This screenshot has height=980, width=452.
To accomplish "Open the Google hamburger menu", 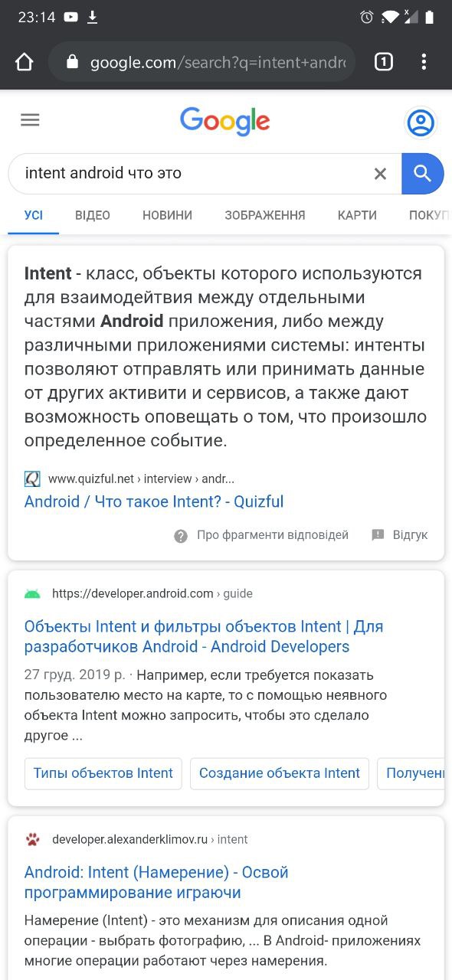I will pyautogui.click(x=30, y=120).
